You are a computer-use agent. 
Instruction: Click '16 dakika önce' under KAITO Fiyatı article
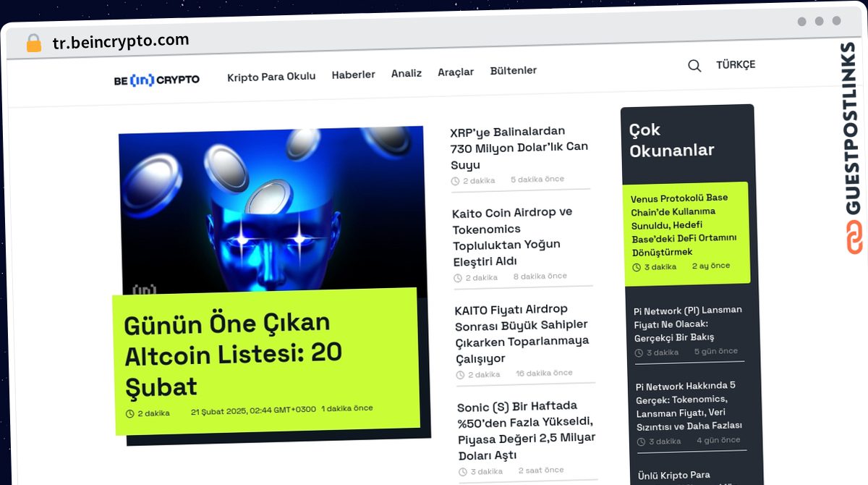(x=544, y=373)
